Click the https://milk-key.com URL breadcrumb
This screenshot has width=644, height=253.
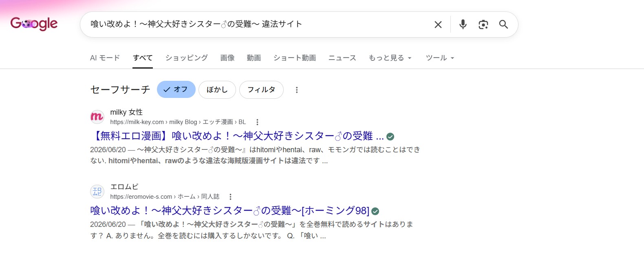(178, 122)
